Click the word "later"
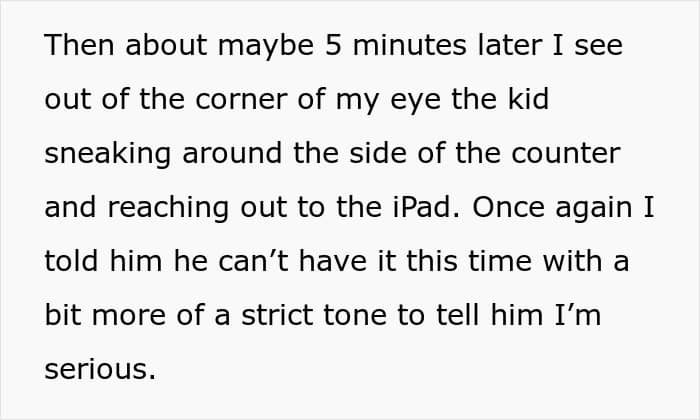Viewport: 700px width, 420px height. click(x=509, y=45)
